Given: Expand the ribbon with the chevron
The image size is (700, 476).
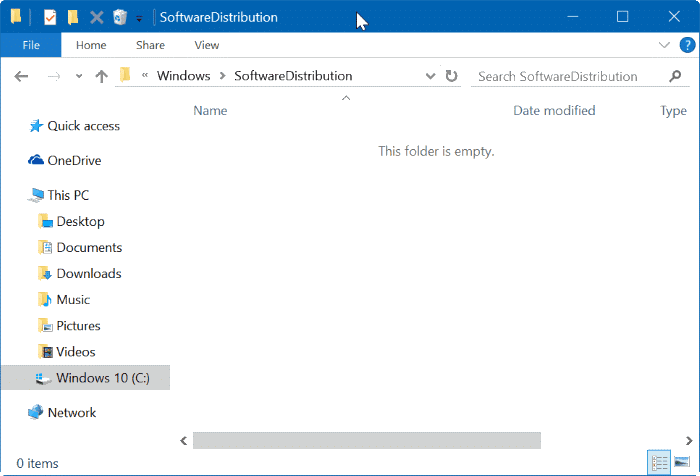Looking at the screenshot, I should click(664, 45).
